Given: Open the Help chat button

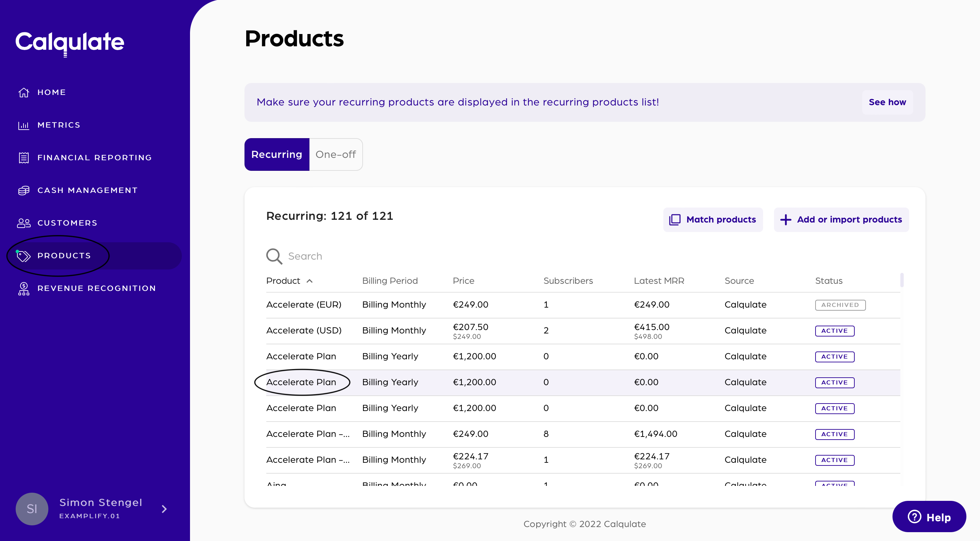Looking at the screenshot, I should pos(929,517).
